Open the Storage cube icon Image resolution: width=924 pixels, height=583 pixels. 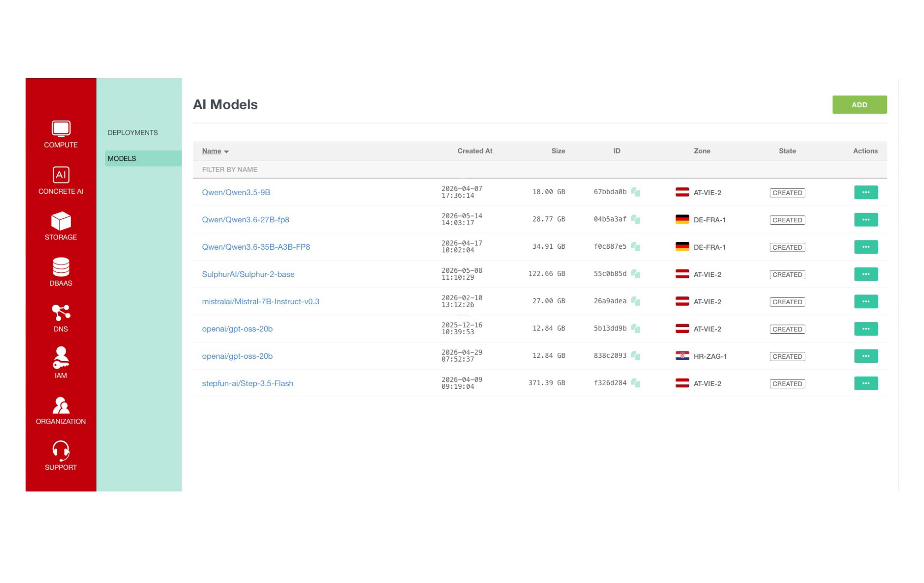(x=61, y=221)
